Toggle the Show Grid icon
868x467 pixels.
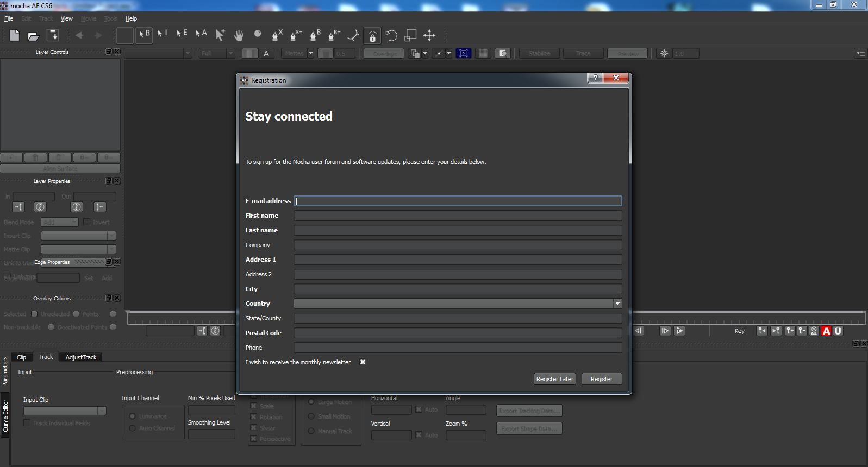[483, 53]
